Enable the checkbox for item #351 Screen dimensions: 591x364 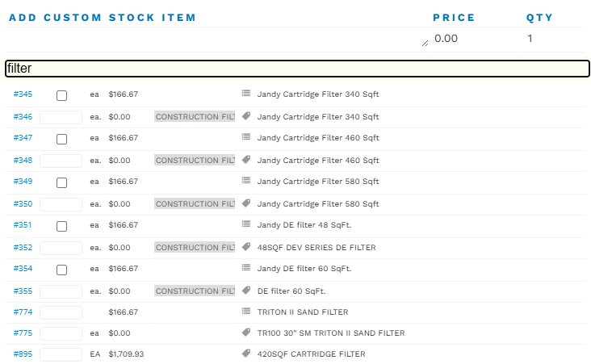click(x=61, y=226)
